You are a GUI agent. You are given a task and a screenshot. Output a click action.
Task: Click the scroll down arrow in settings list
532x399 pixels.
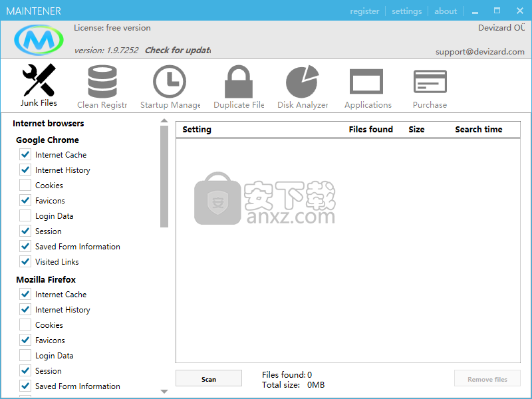click(x=164, y=392)
